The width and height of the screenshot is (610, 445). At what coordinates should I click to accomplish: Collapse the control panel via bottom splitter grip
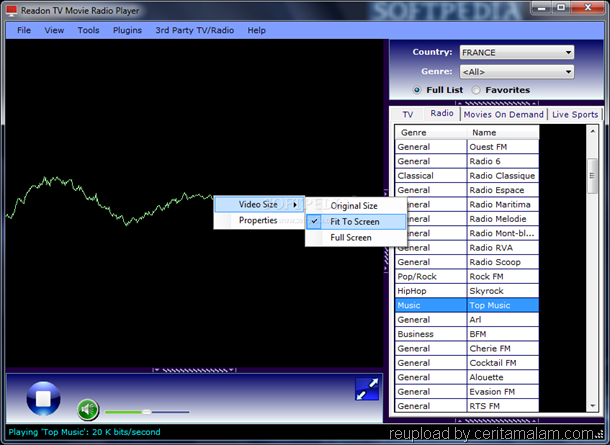(194, 370)
